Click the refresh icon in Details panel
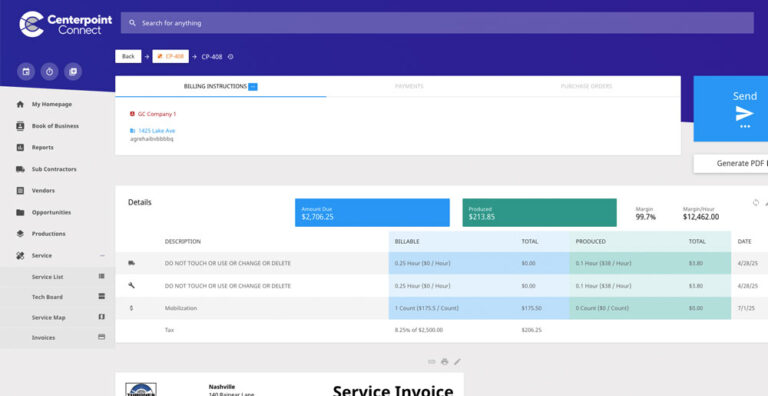The width and height of the screenshot is (768, 396). click(x=756, y=203)
